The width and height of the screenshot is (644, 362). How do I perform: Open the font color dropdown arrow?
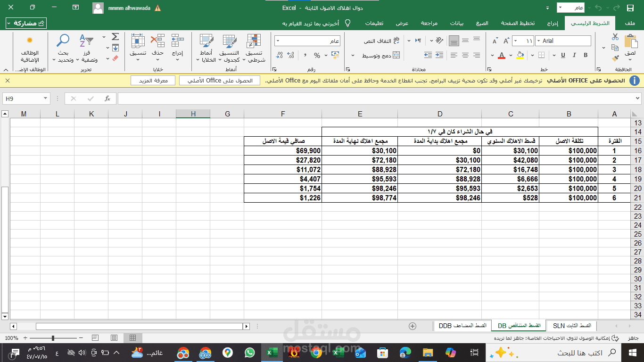click(x=493, y=56)
